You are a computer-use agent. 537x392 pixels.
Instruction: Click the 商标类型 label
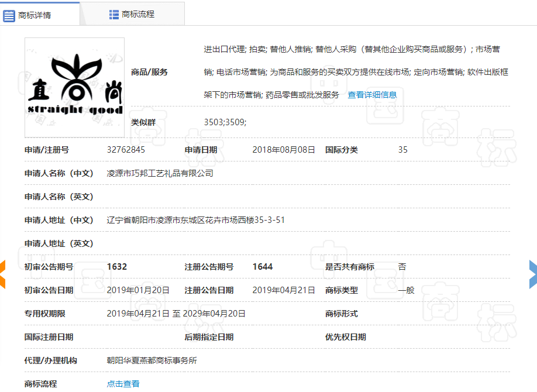[x=342, y=290]
